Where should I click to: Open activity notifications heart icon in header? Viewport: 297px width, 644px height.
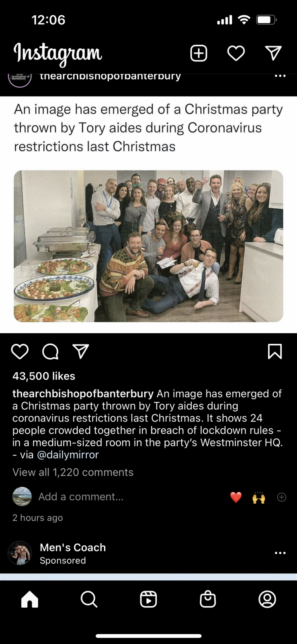[236, 53]
